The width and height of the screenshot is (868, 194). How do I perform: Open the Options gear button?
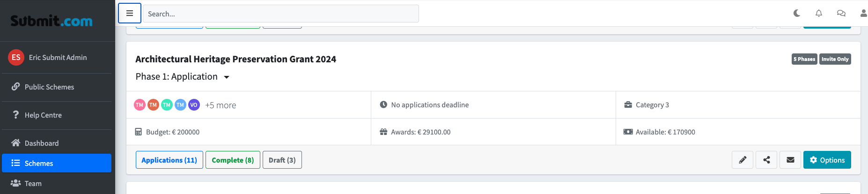tap(827, 160)
